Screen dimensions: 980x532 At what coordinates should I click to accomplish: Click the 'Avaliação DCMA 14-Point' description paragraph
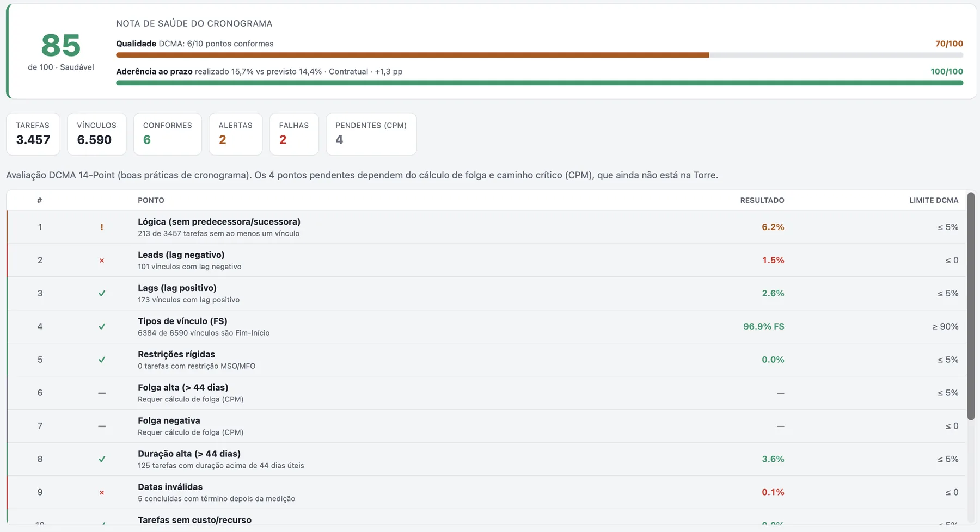point(362,175)
